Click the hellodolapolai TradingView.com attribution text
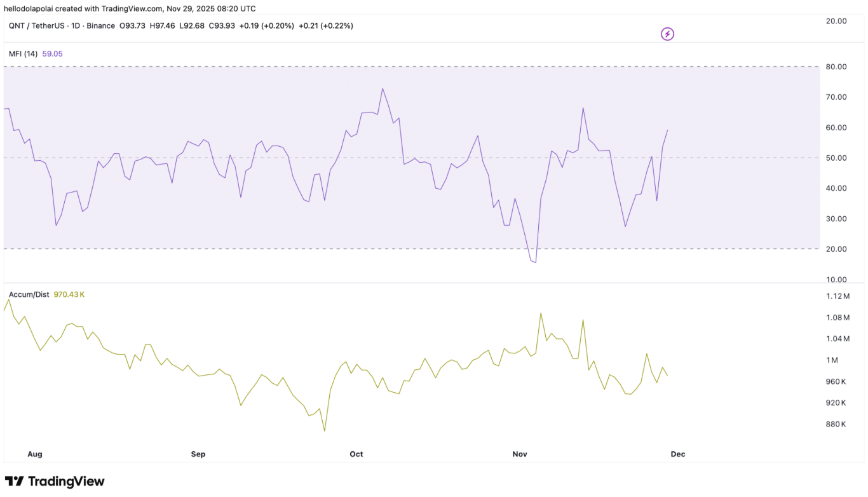 click(130, 8)
